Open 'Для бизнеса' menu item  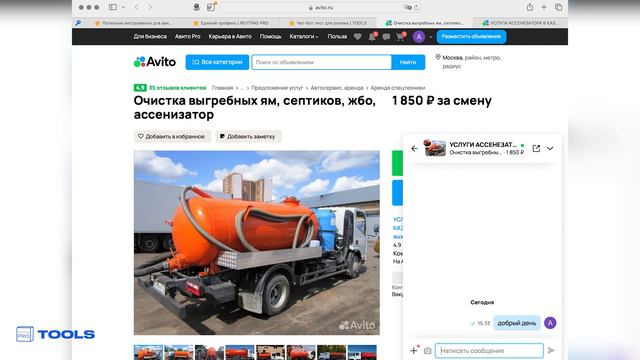(x=150, y=36)
